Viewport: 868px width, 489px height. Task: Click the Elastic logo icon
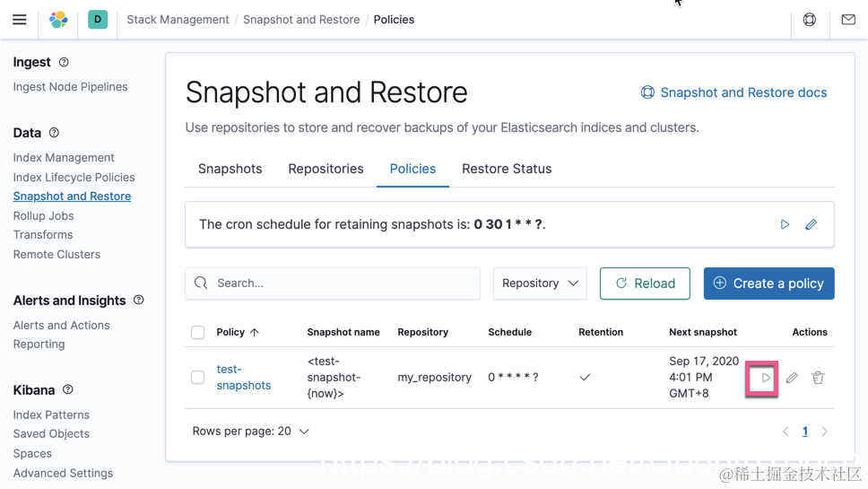coord(58,19)
